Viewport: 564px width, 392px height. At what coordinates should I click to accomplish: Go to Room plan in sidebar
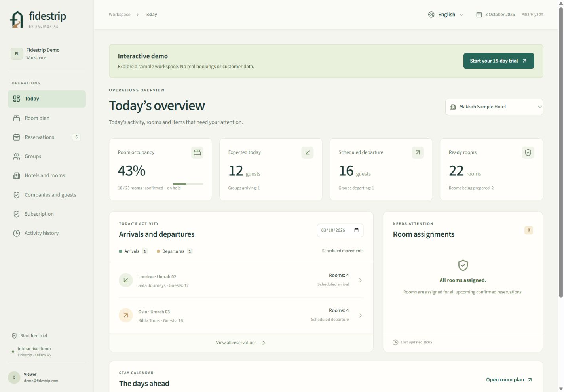point(47,118)
